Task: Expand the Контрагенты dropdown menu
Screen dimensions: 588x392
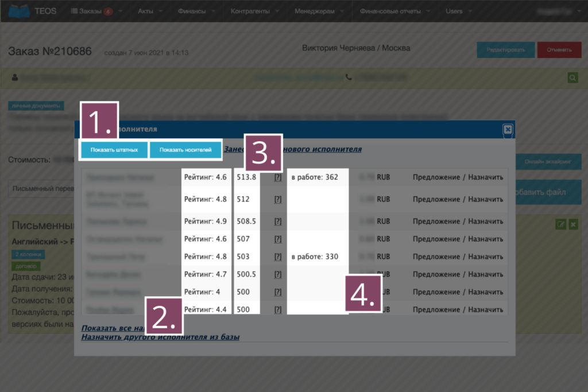Action: [255, 11]
